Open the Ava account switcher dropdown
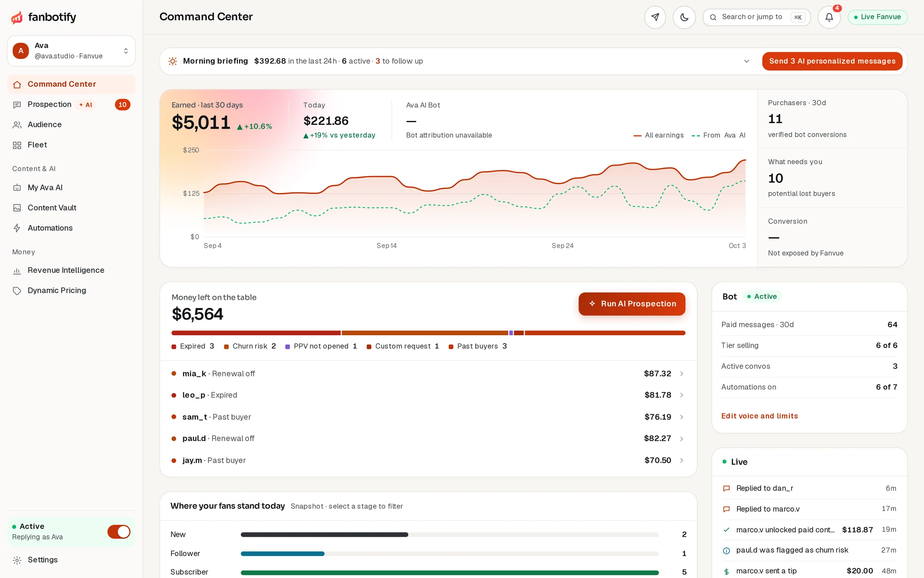Image resolution: width=924 pixels, height=578 pixels. point(71,51)
